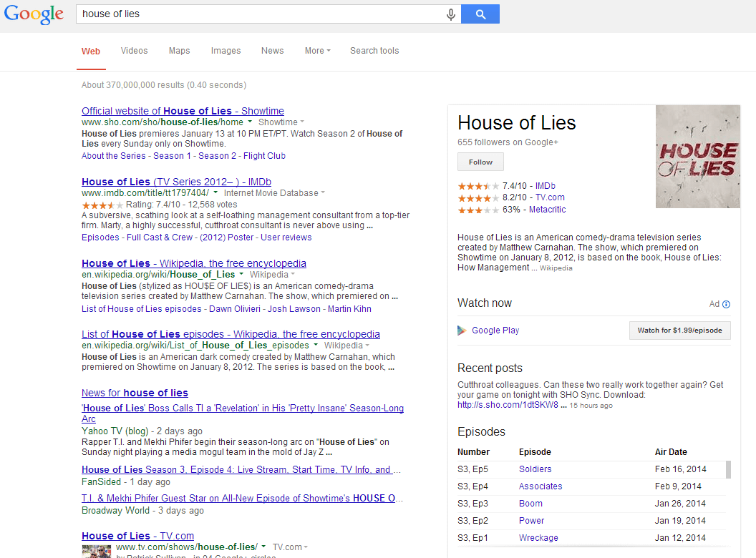Click the Dawn Olivieri sitelink

pos(235,308)
